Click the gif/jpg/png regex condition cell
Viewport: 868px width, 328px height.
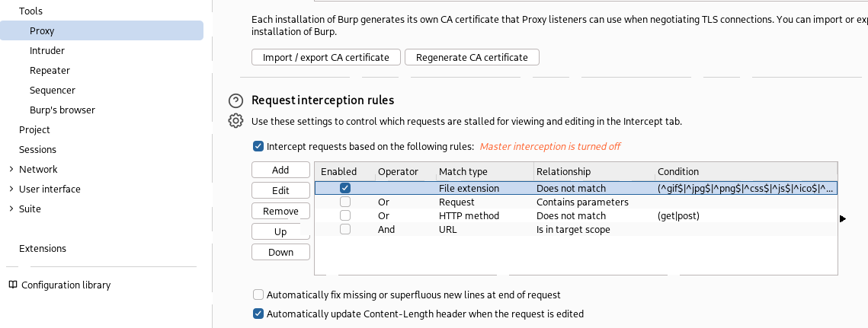pos(745,188)
